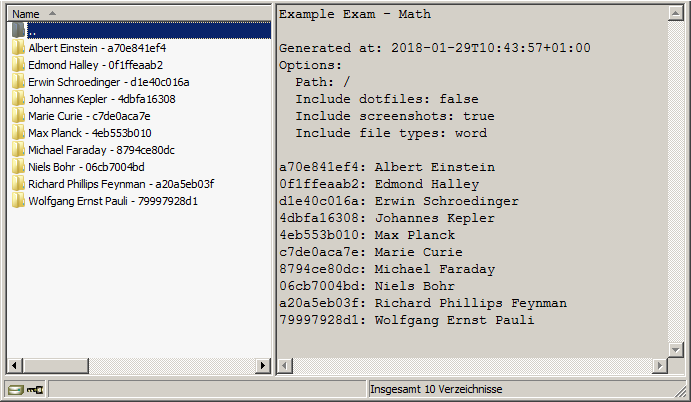This screenshot has width=691, height=402.
Task: Click the file list horizontal scrollbar thumb
Action: point(56,365)
